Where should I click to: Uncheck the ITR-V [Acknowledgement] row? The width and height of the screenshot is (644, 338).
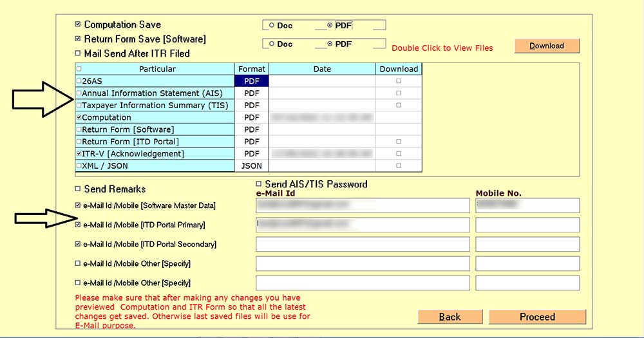[79, 154]
